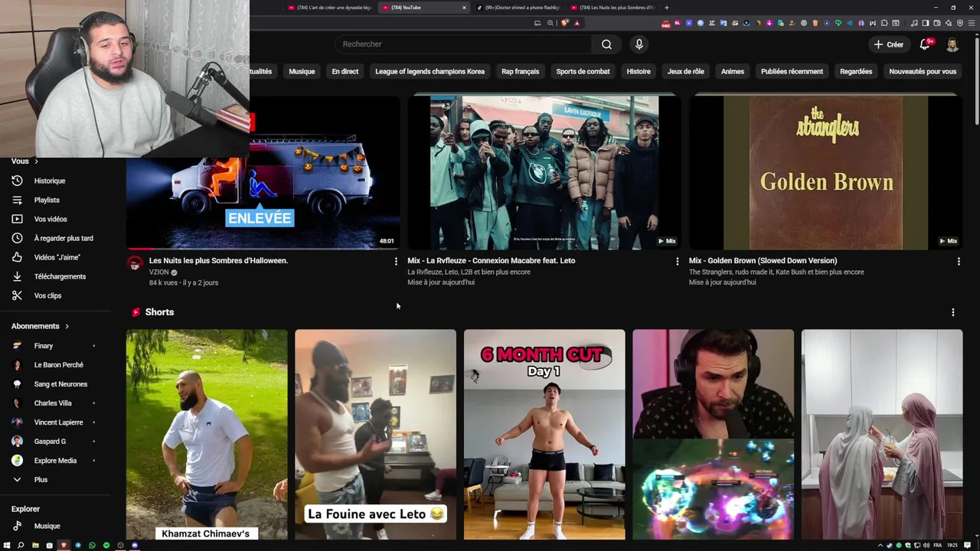Select the Sports de combat chip
Screen dimensions: 980x551
point(583,71)
